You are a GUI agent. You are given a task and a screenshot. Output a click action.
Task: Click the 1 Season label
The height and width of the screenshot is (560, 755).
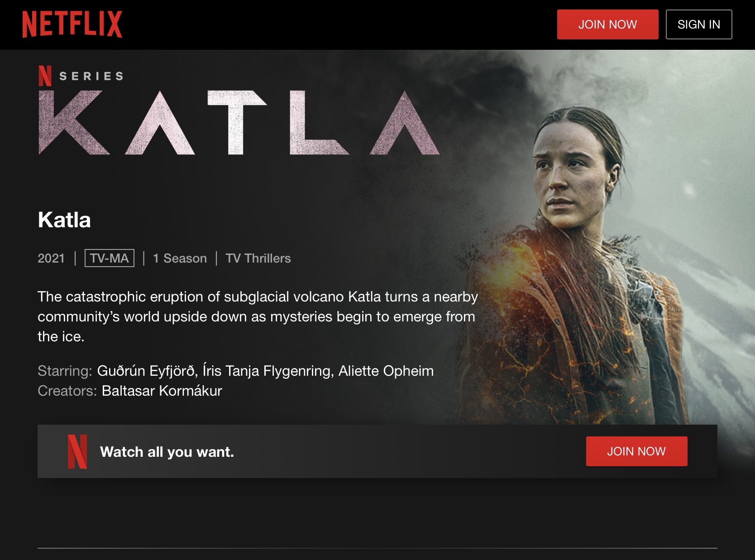(180, 258)
